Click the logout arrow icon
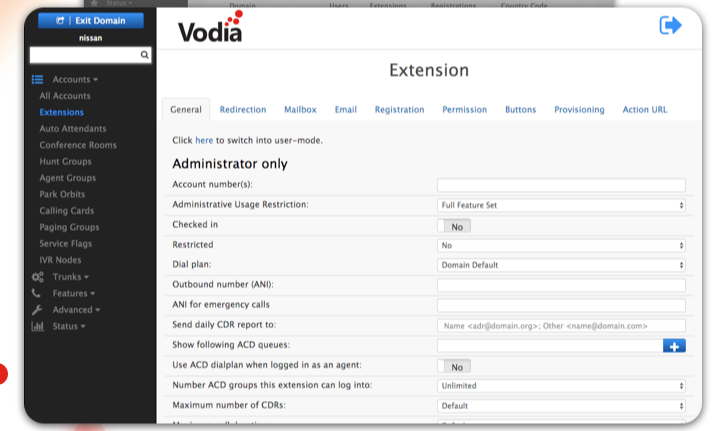722x431 pixels. click(x=670, y=25)
